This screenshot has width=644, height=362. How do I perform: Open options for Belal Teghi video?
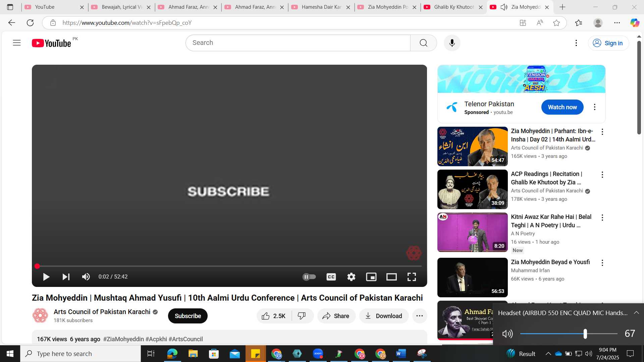coord(602,218)
